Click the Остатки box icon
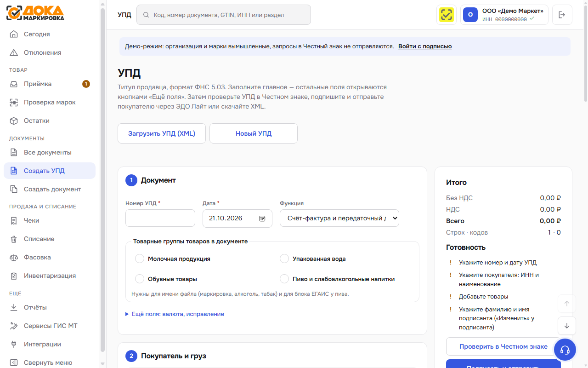The width and height of the screenshot is (588, 368). point(14,121)
